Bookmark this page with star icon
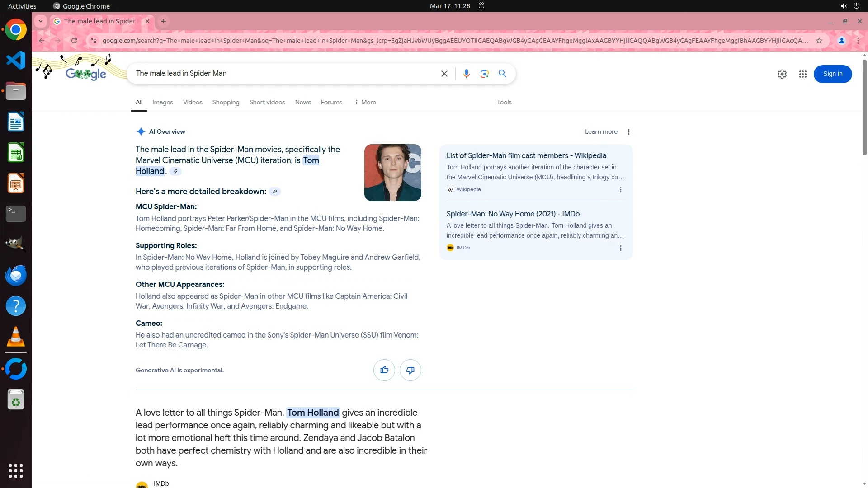The height and width of the screenshot is (488, 868). pos(819,41)
